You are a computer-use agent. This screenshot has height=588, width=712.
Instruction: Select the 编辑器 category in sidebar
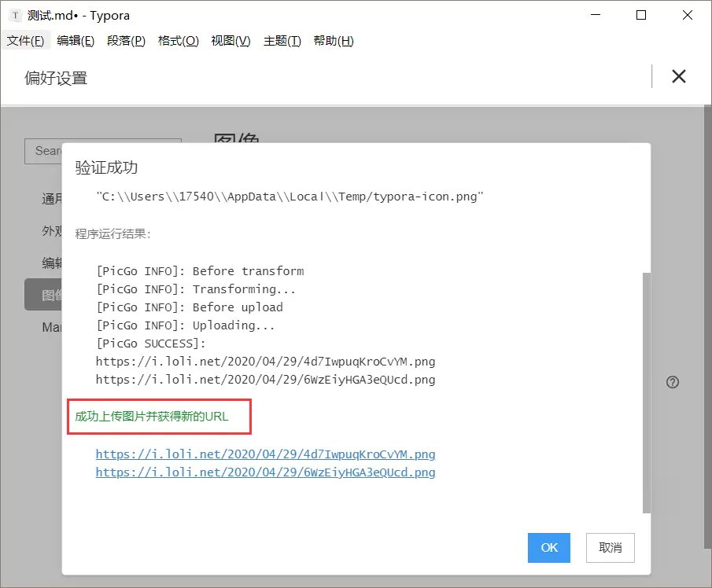point(52,263)
